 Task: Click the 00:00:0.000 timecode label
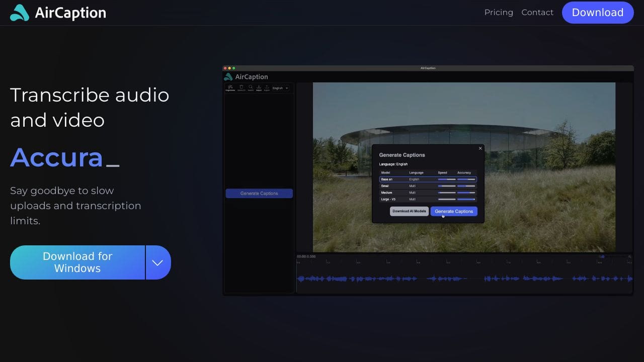[x=306, y=256]
